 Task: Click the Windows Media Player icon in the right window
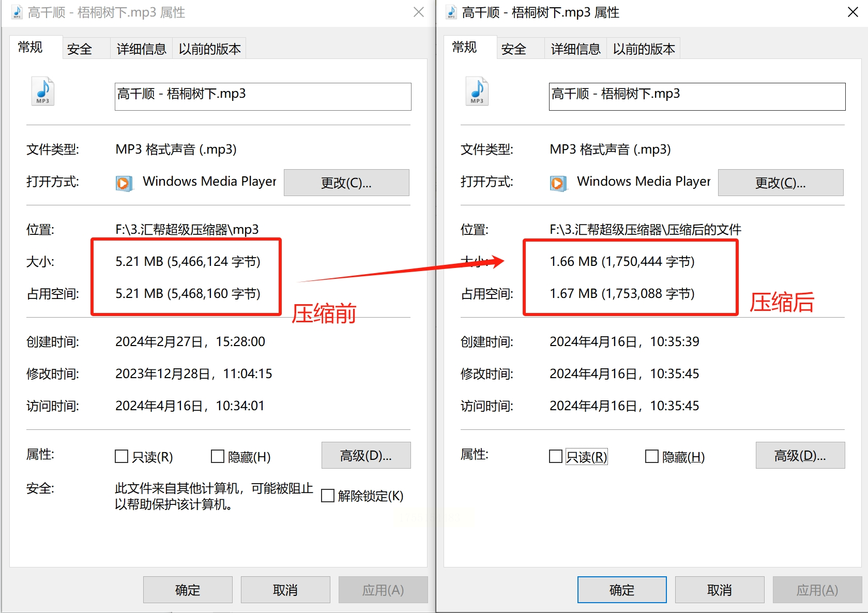pyautogui.click(x=558, y=183)
